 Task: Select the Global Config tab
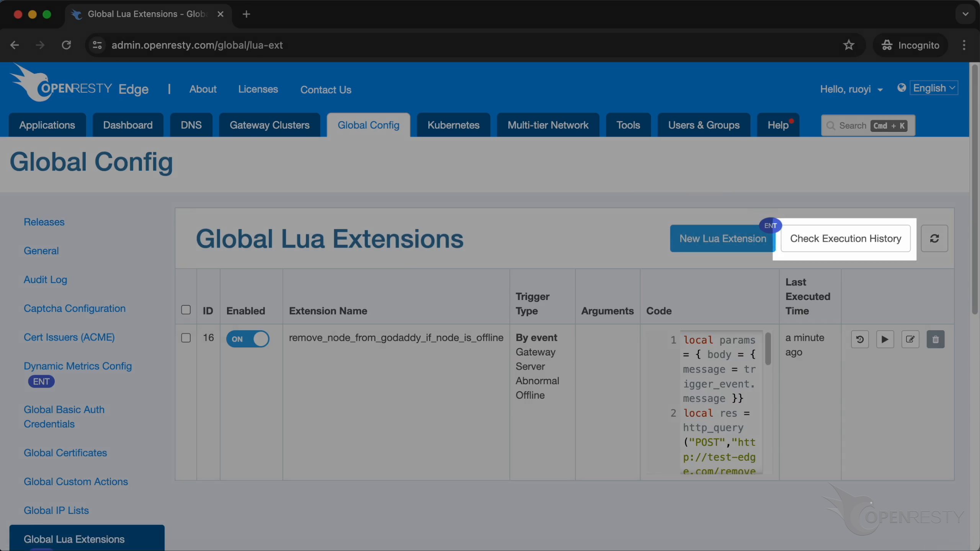coord(368,125)
